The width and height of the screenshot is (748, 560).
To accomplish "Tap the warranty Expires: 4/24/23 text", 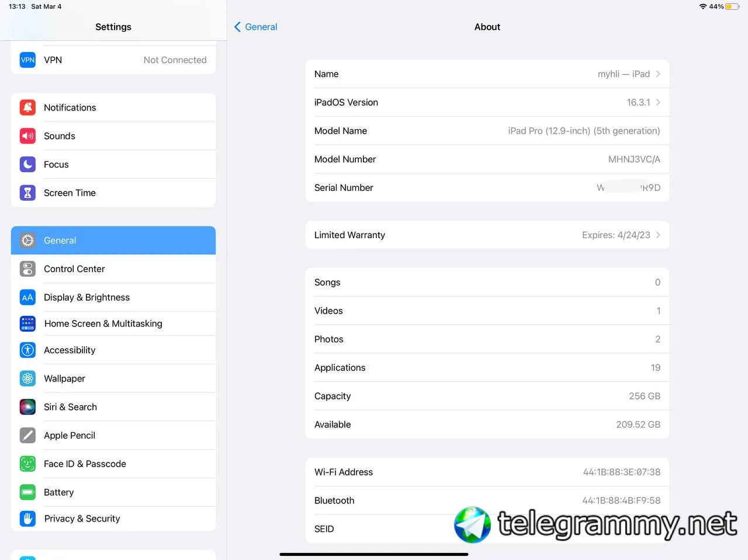I will (616, 235).
